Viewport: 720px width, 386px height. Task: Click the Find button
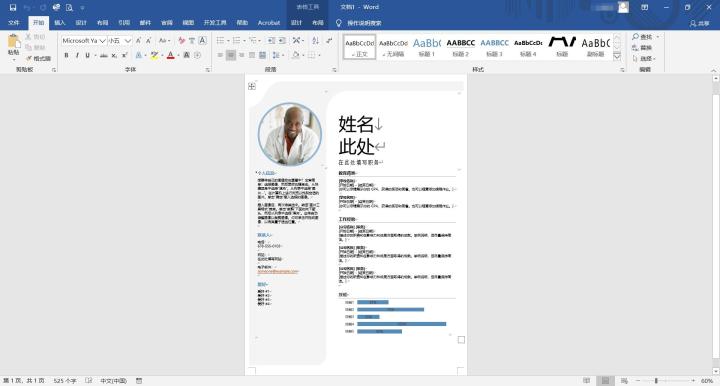pyautogui.click(x=645, y=37)
